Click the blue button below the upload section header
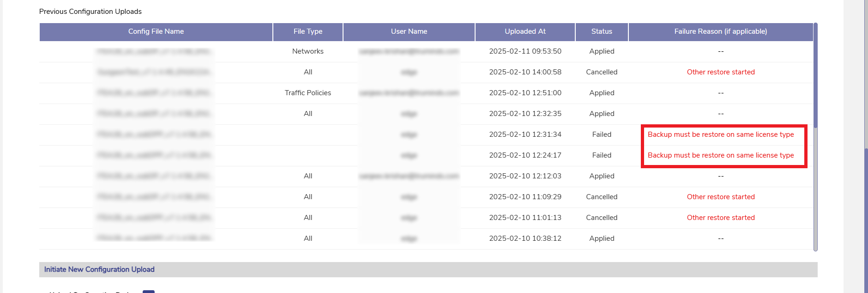 tap(148, 291)
